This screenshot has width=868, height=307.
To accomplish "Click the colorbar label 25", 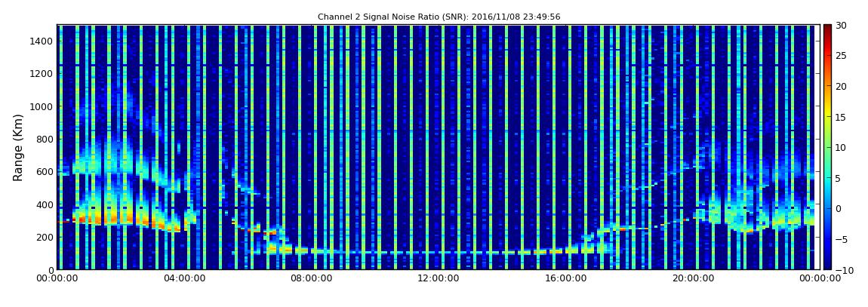I will [x=842, y=55].
